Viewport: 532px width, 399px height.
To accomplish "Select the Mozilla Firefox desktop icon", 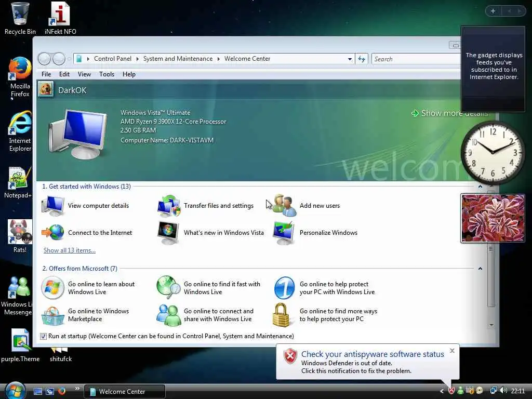I will (x=20, y=77).
